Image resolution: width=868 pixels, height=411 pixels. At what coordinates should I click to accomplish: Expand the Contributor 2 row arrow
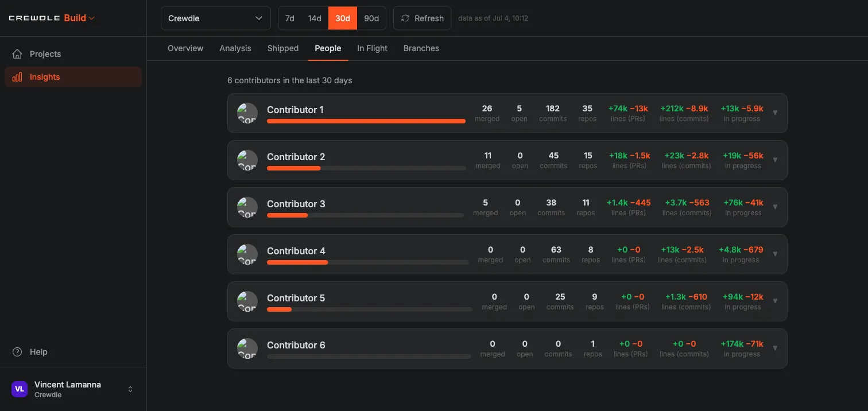[775, 160]
